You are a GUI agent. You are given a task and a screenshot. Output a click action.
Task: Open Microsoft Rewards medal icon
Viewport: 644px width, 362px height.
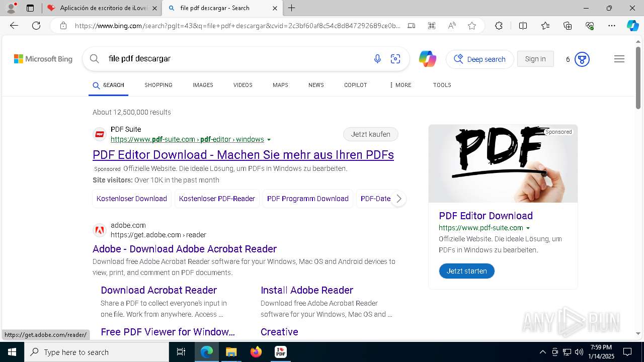(582, 59)
